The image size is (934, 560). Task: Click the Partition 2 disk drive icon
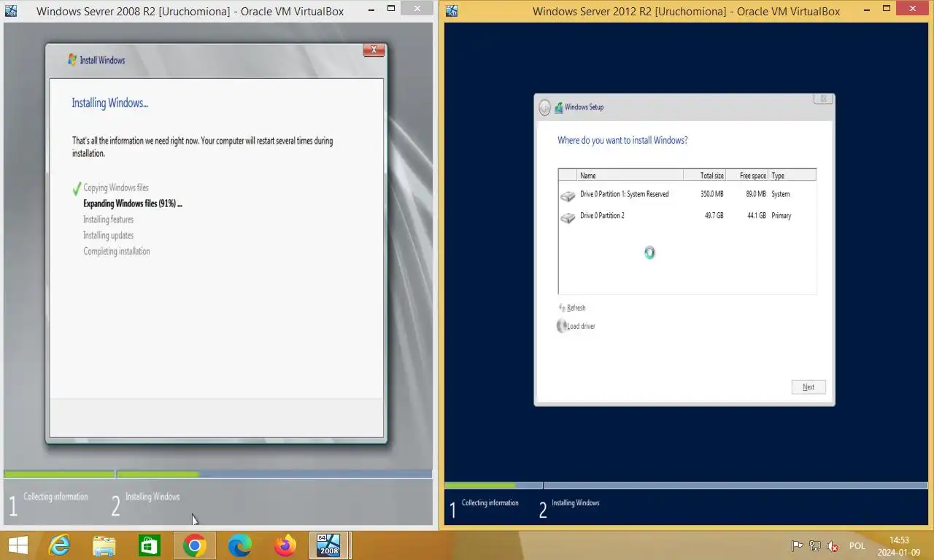tap(568, 217)
